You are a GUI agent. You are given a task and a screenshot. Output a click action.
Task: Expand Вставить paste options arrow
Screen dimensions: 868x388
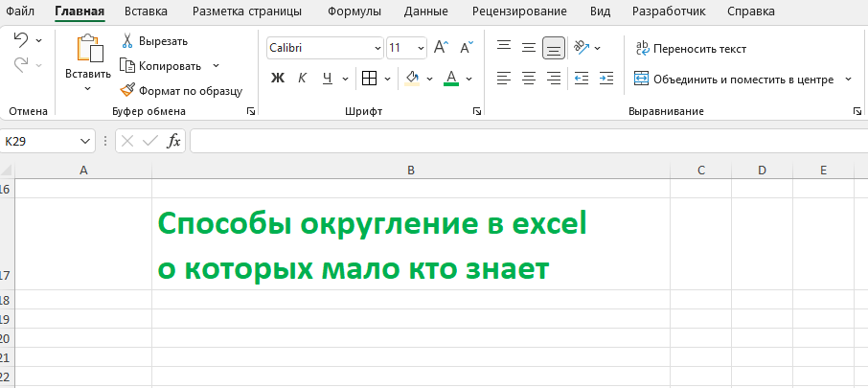[x=87, y=88]
